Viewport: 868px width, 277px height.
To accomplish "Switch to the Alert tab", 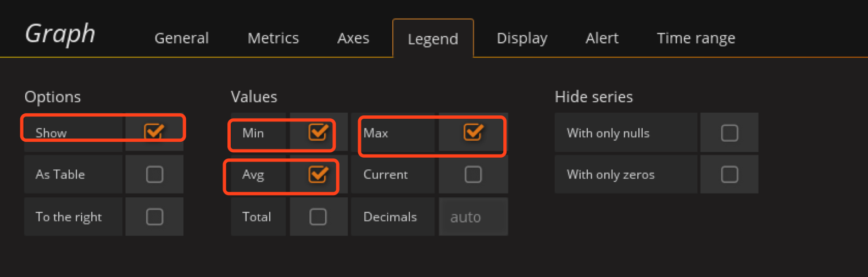I will pyautogui.click(x=602, y=38).
